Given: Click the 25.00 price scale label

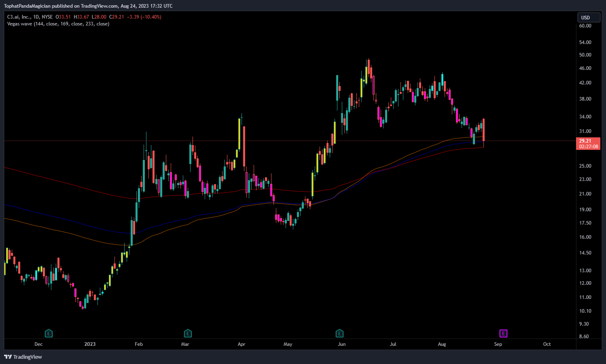Looking at the screenshot, I should coord(585,166).
